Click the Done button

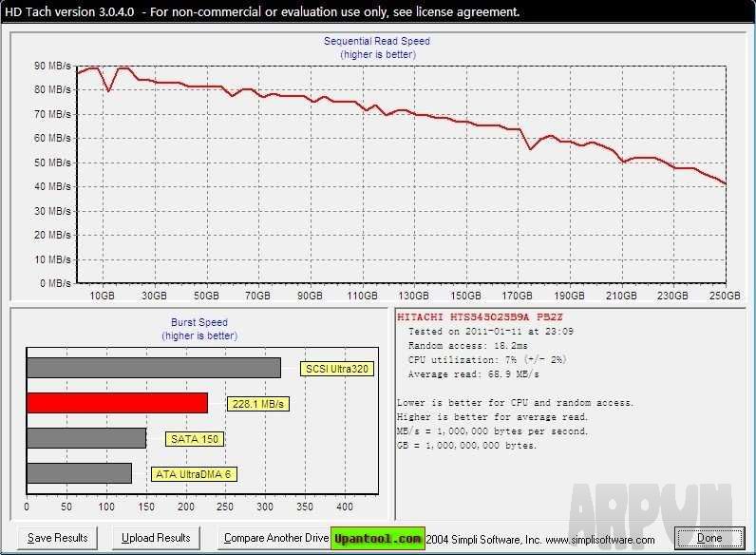click(x=709, y=538)
